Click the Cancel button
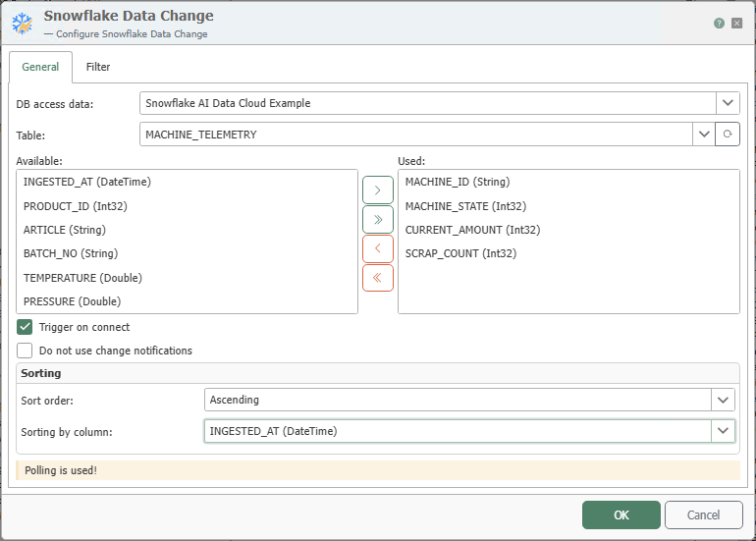The width and height of the screenshot is (756, 541). [703, 514]
